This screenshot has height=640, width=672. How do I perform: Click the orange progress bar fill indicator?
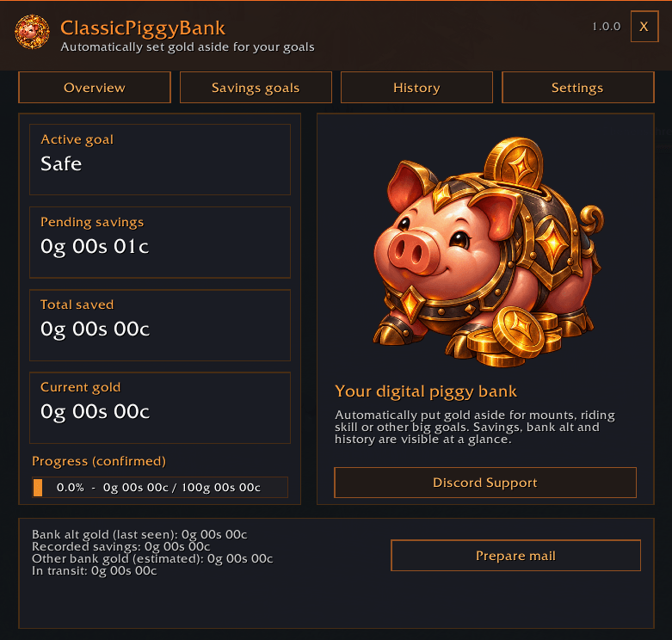(38, 488)
